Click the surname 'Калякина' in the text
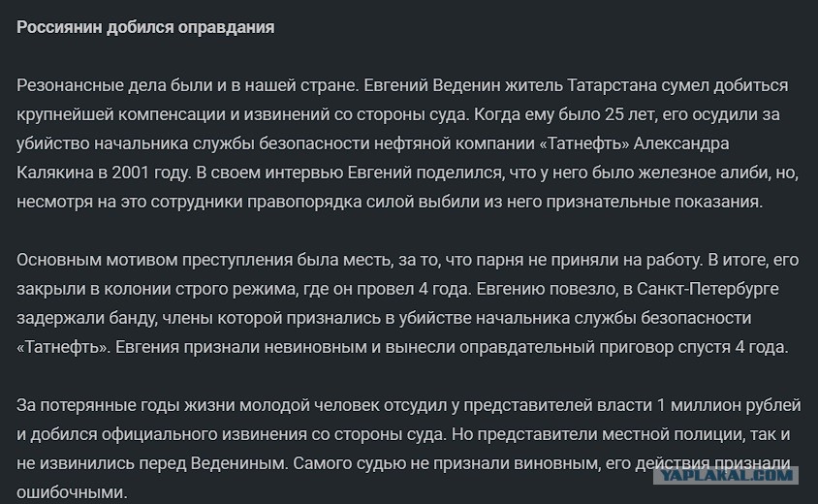Screen dimensions: 818x504 [x=55, y=173]
